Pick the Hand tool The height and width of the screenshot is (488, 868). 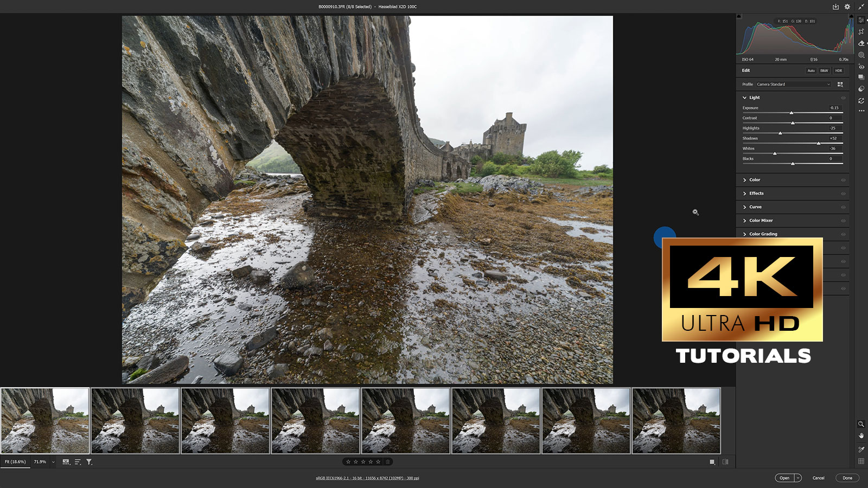coord(861,435)
